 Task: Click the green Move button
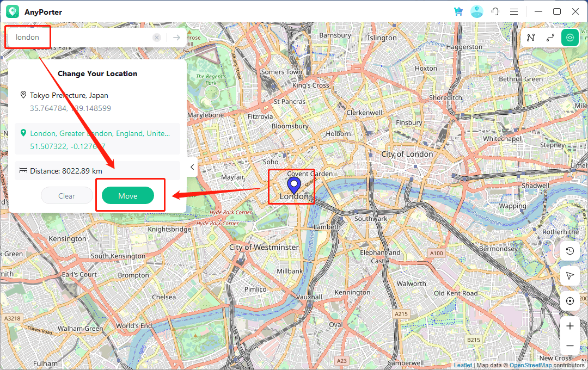point(128,196)
